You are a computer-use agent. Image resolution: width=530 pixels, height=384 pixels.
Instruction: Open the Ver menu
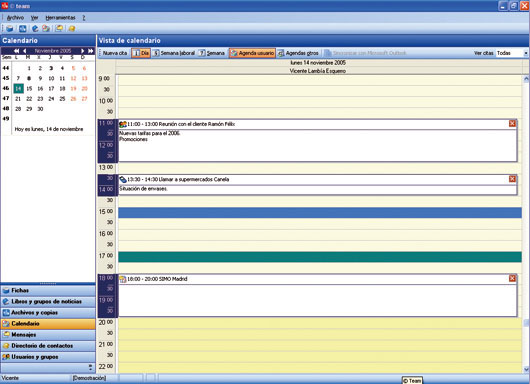tap(34, 18)
